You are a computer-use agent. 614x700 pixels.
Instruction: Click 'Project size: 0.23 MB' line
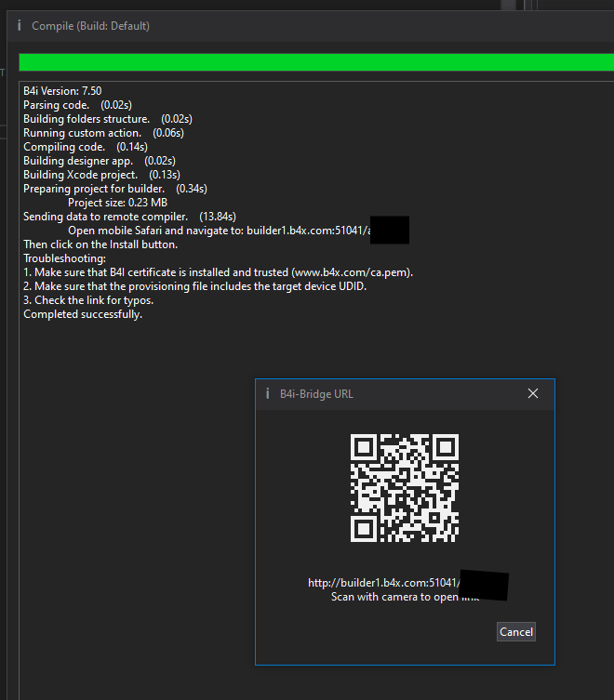pos(117,203)
